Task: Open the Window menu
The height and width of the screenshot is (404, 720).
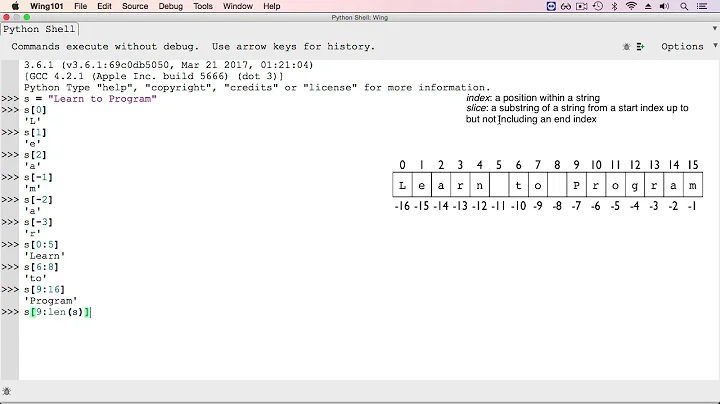Action: coord(238,6)
